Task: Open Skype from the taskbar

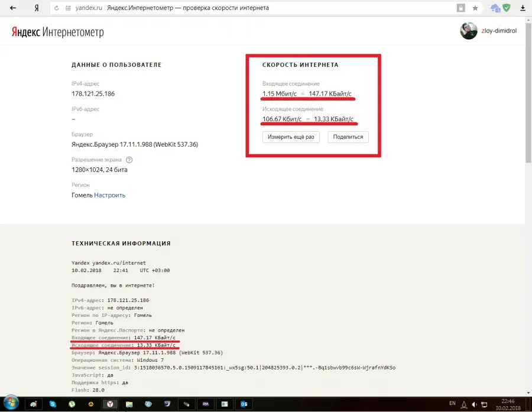Action: click(53, 404)
